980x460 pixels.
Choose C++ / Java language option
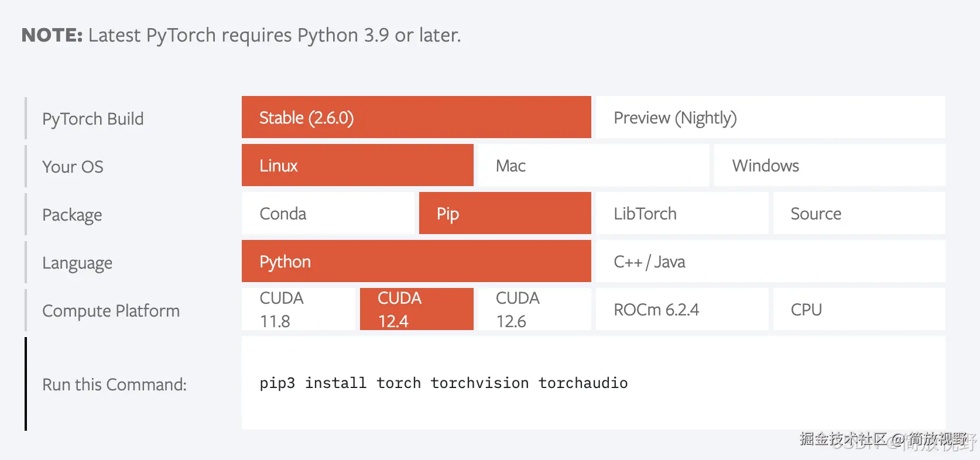click(x=770, y=261)
